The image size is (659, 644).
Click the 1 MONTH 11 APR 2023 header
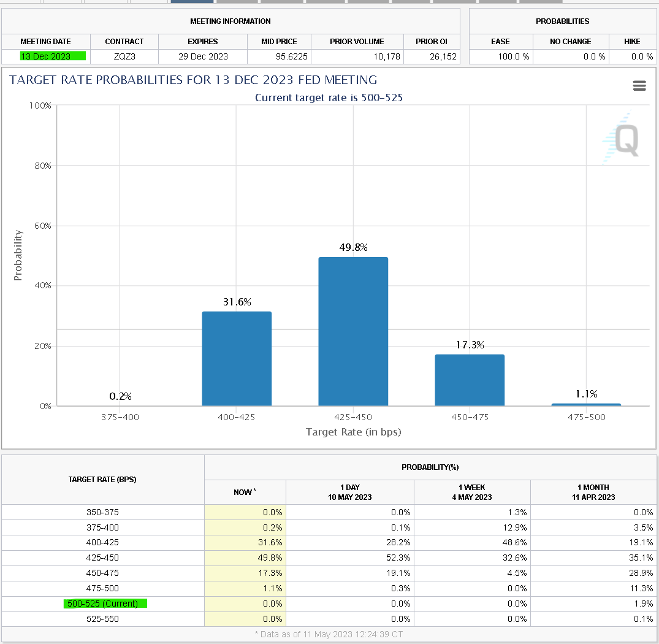(593, 492)
